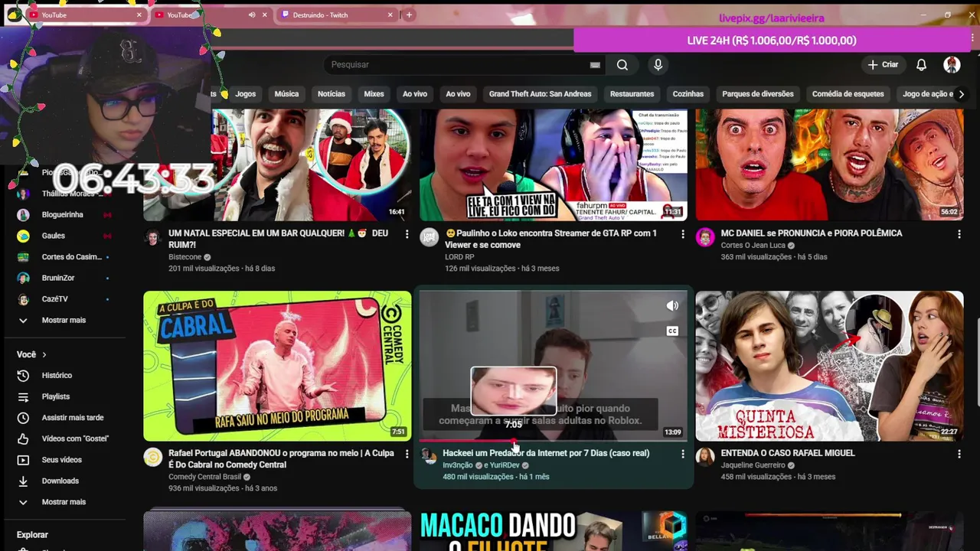Open Histórico in sidebar

coord(57,376)
